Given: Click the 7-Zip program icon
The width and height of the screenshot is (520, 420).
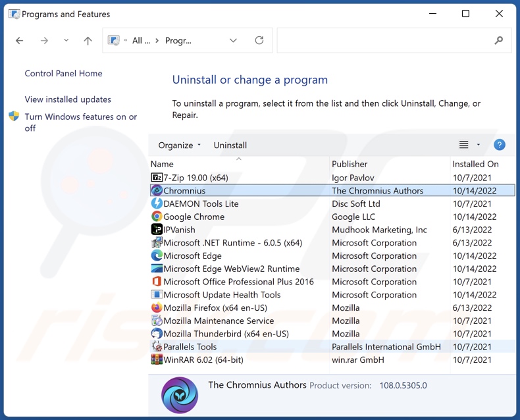Looking at the screenshot, I should 157,178.
